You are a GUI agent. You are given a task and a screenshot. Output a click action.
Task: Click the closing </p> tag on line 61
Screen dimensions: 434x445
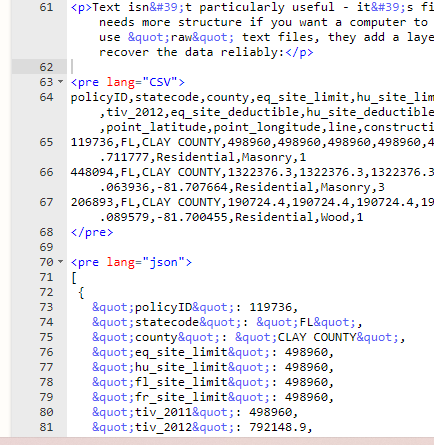point(299,52)
